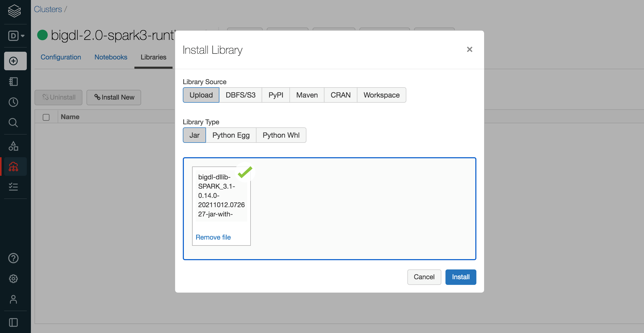644x333 pixels.
Task: Switch to the Configuration tab
Action: point(61,57)
